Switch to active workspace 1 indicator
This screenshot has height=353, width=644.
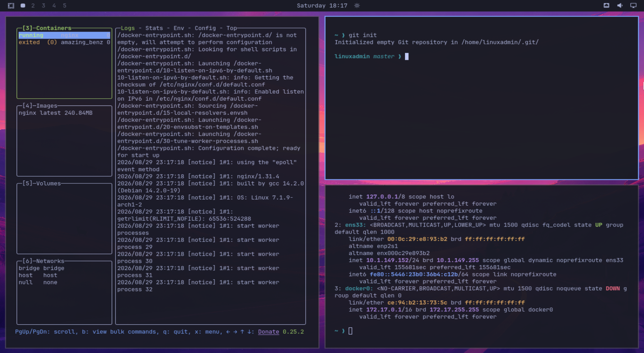tap(23, 6)
